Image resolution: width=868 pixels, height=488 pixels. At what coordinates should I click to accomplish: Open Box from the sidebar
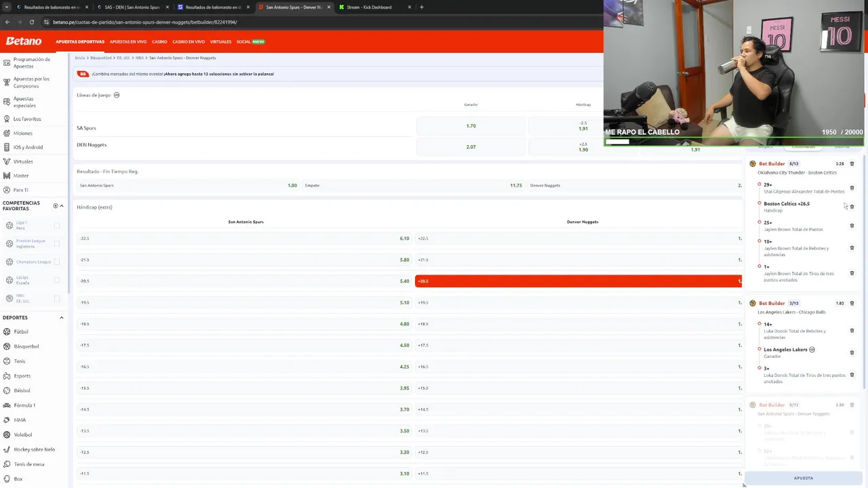(18, 479)
